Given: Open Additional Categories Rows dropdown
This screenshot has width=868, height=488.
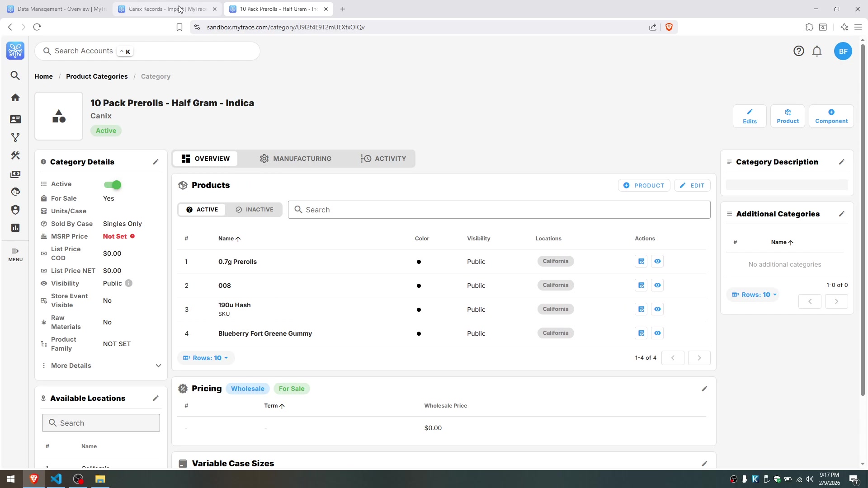Looking at the screenshot, I should tap(754, 295).
